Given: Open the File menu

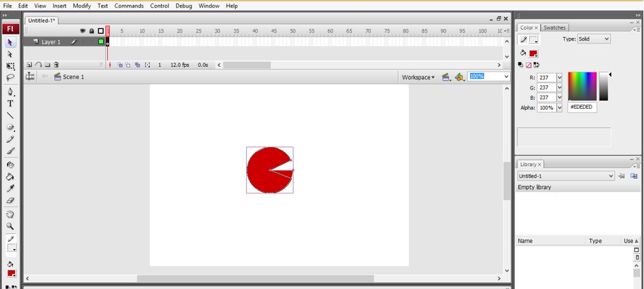Looking at the screenshot, I should click(x=8, y=6).
